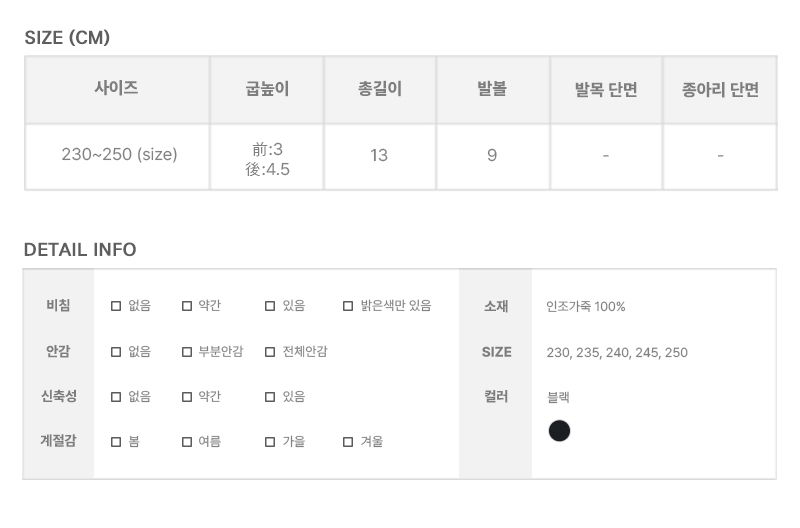800x528 pixels.
Task: Click the 인조가죽 100% material text
Action: pyautogui.click(x=586, y=306)
